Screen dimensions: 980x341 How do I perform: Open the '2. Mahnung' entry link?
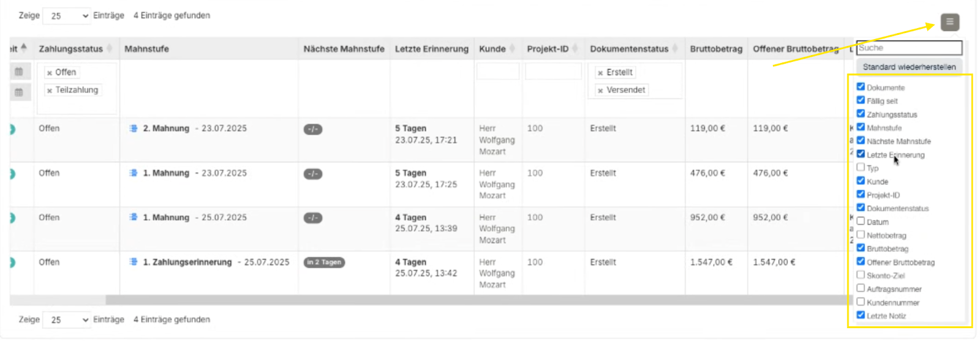[x=166, y=129]
